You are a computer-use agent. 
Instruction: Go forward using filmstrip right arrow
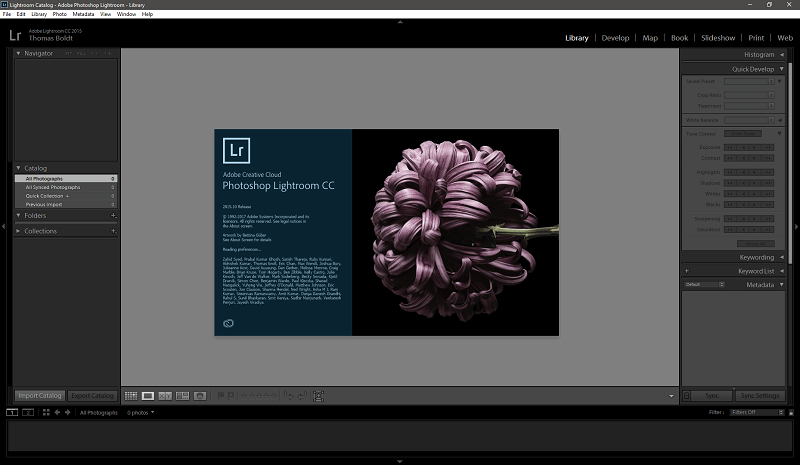(67, 412)
